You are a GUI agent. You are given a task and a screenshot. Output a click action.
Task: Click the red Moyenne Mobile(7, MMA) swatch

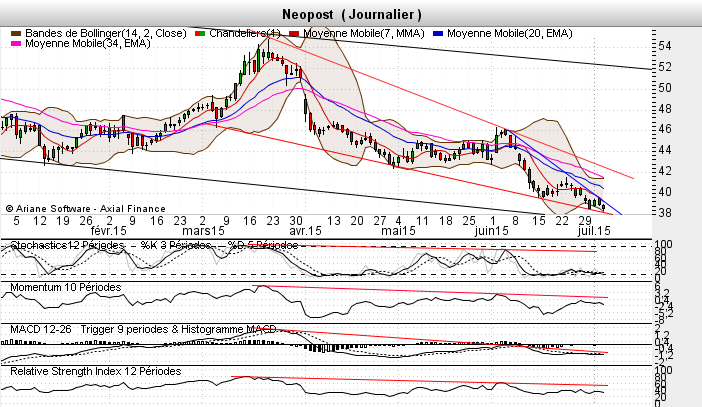click(x=294, y=34)
